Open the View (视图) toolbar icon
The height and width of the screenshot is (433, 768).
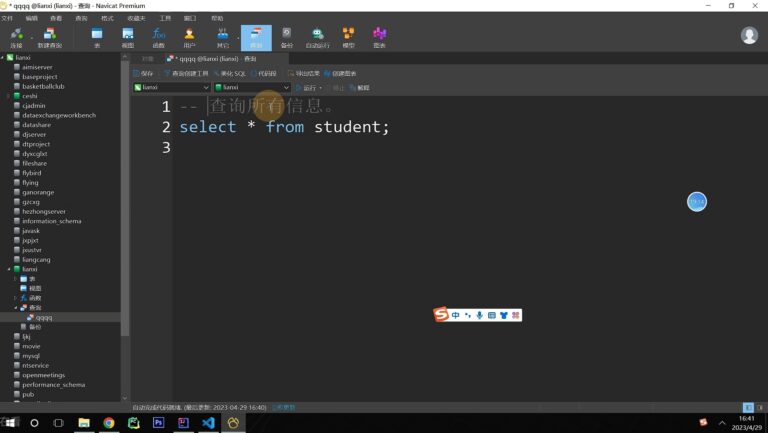click(128, 38)
